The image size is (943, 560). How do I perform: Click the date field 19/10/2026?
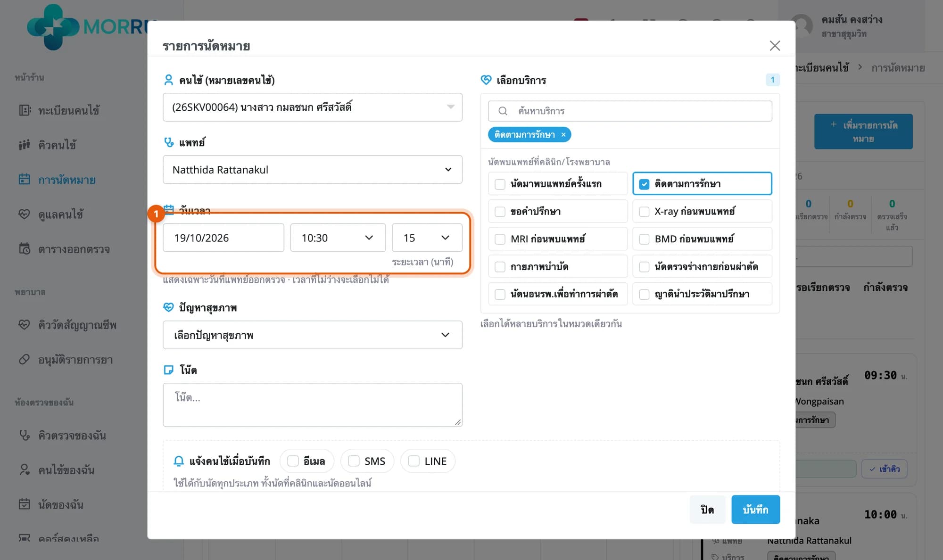[223, 238]
